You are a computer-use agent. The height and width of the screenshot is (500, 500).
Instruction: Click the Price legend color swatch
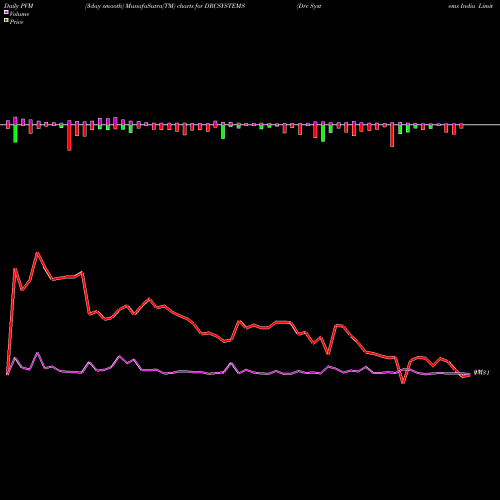(6, 21)
